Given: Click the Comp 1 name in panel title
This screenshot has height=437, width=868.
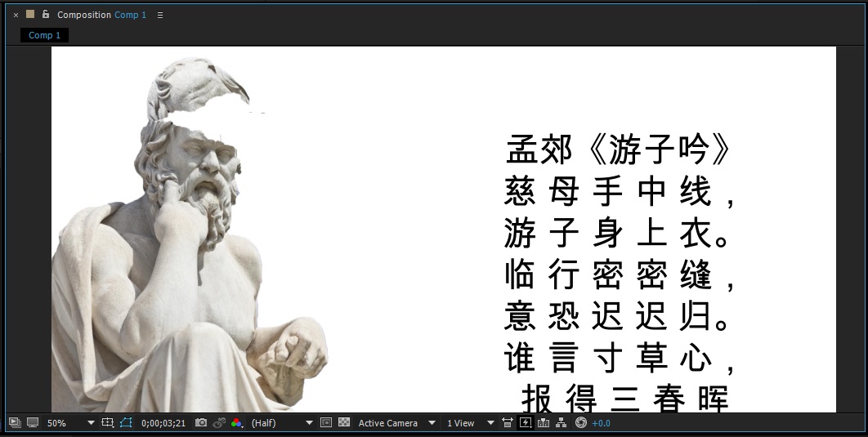Looking at the screenshot, I should [131, 15].
